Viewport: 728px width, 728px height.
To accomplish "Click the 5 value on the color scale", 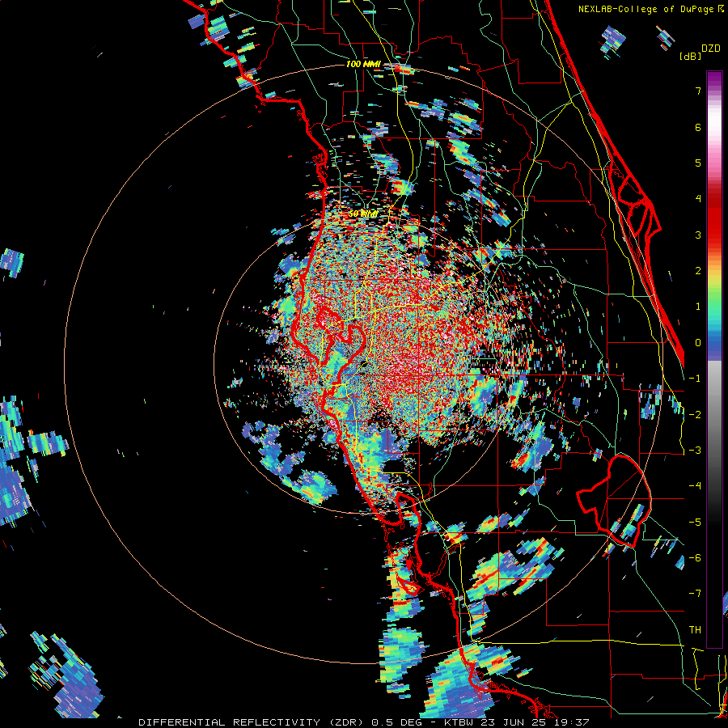I will (698, 163).
